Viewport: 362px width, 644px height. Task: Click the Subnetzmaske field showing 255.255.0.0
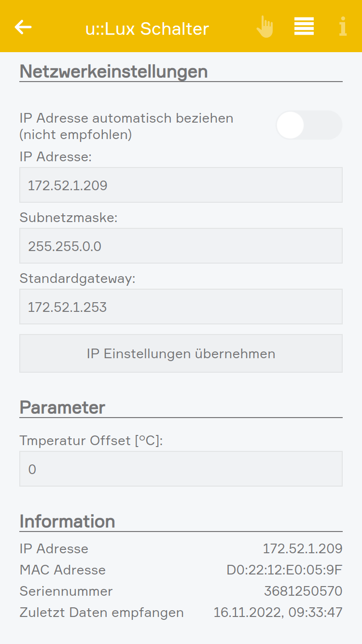pos(181,246)
